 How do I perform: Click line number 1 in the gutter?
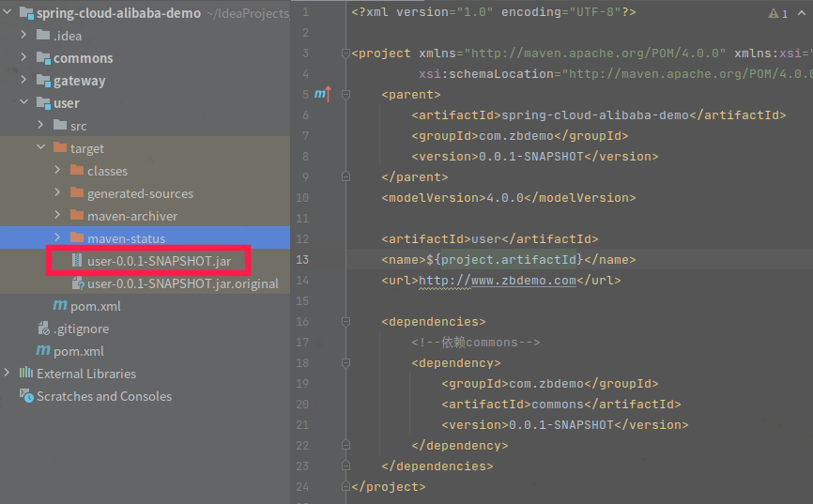(x=305, y=11)
